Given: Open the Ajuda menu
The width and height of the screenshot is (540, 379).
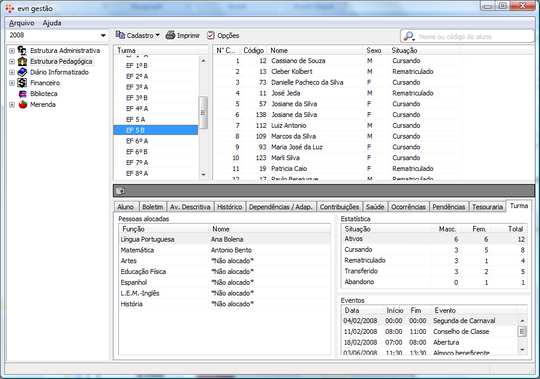Looking at the screenshot, I should [52, 23].
